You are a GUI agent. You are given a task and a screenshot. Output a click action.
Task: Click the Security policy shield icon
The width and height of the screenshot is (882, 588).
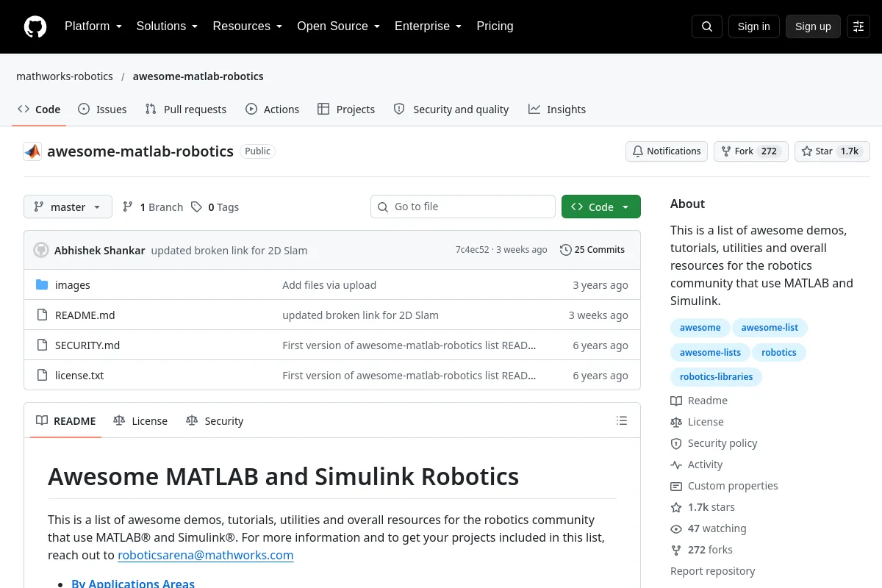click(x=676, y=443)
